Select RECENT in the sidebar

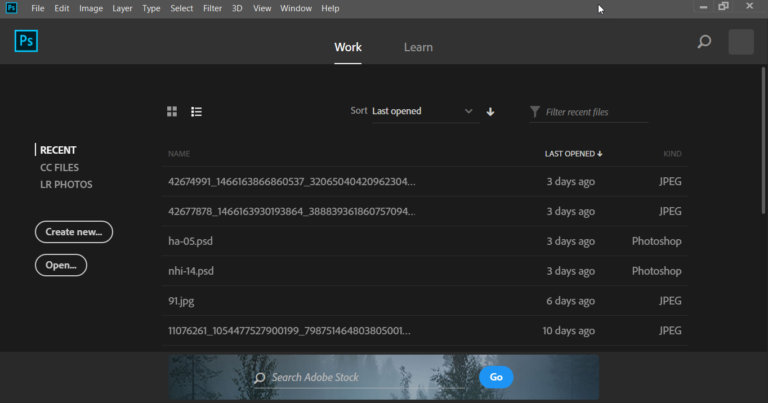(58, 150)
